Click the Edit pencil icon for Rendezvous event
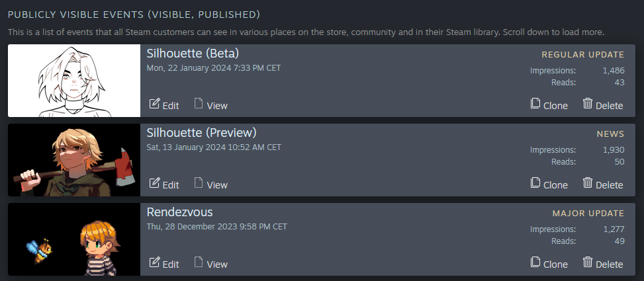 tap(154, 262)
